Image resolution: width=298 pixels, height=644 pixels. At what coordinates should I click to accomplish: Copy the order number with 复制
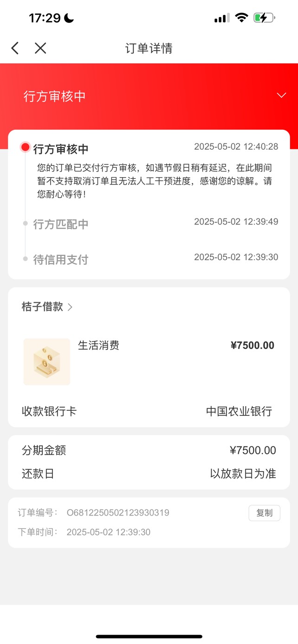265,513
